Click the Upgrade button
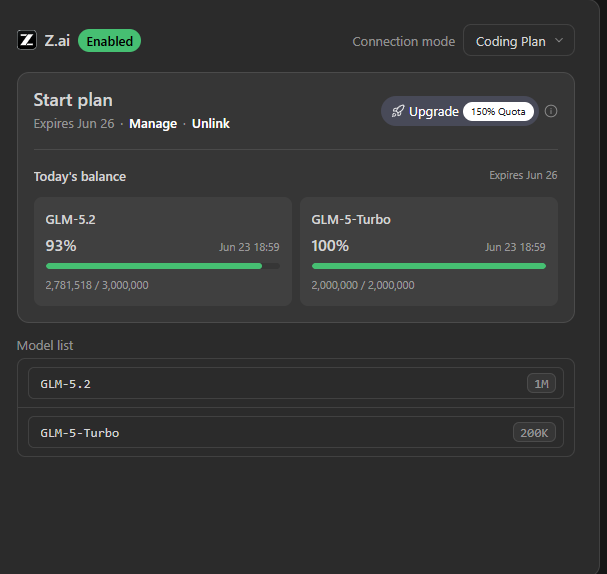Screen dimensions: 607x574 tap(460, 111)
